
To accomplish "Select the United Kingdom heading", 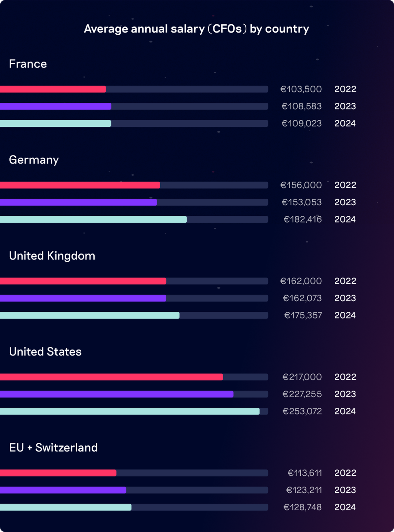I will 52,256.
